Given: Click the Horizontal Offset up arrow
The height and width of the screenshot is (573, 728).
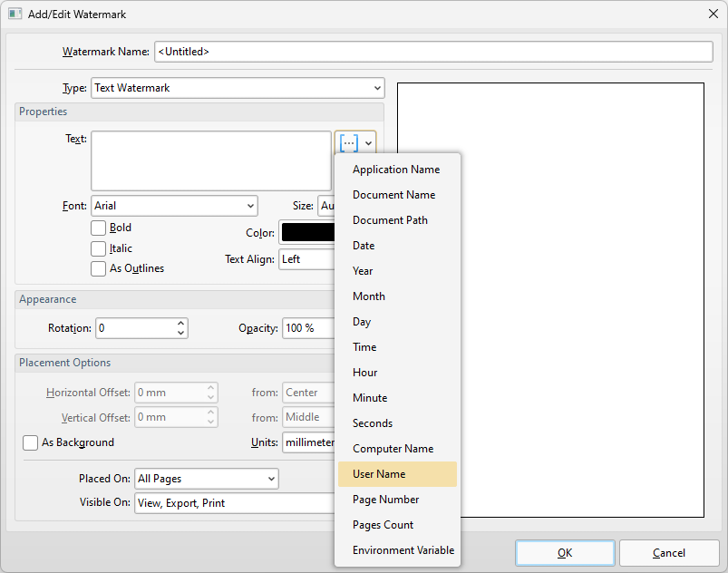Looking at the screenshot, I should [x=210, y=387].
